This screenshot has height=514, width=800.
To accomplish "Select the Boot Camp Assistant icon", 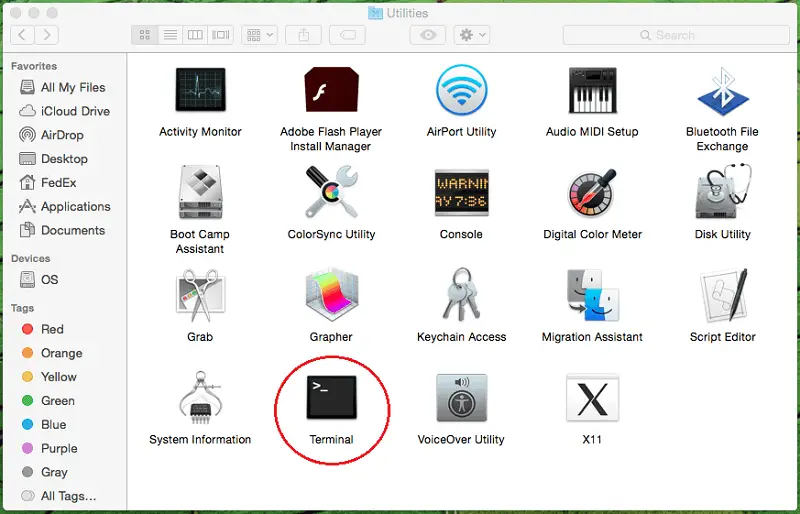I will point(201,191).
